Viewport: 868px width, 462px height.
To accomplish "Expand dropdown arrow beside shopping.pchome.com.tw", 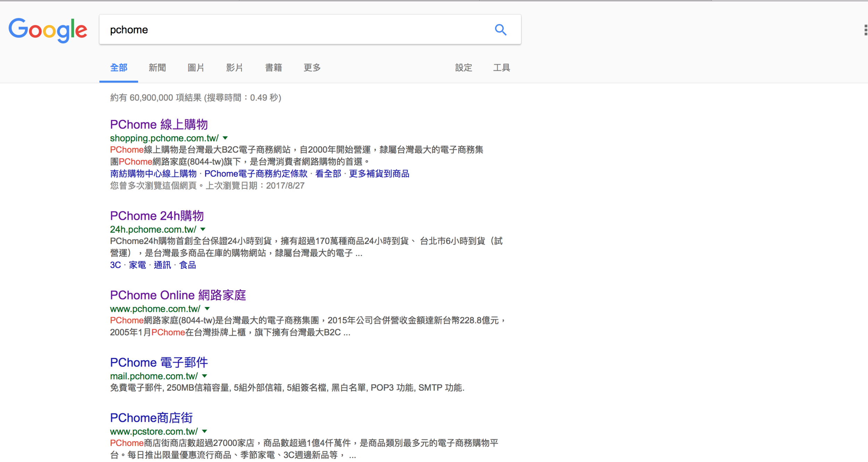I will click(x=225, y=138).
